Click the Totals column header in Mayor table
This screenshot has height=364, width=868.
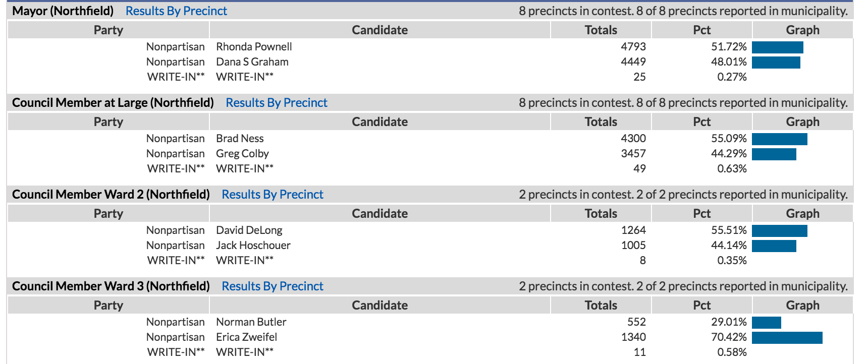coord(601,30)
